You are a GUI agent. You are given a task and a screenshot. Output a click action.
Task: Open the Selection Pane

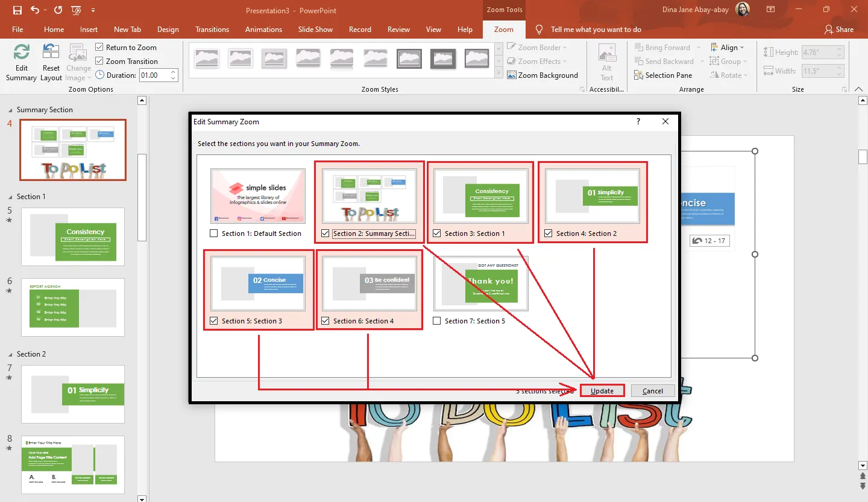tap(662, 75)
